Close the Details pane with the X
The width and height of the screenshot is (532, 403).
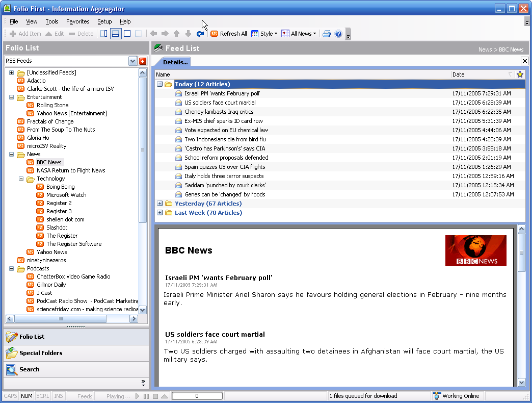coord(524,61)
